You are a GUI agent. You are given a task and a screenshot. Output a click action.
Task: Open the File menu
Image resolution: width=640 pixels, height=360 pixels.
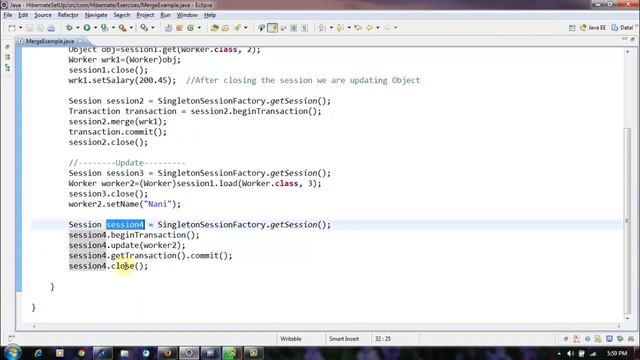[x=8, y=15]
